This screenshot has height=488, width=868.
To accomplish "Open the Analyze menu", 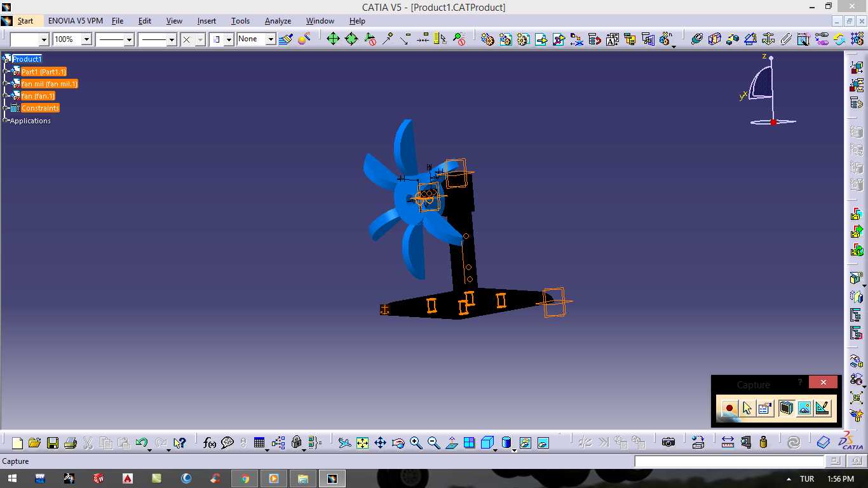I will (278, 21).
